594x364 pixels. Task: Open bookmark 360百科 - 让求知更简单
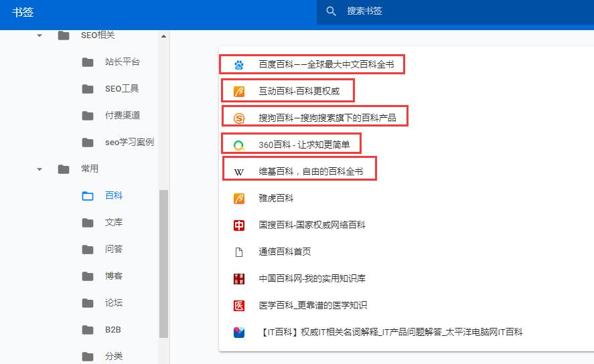click(304, 145)
